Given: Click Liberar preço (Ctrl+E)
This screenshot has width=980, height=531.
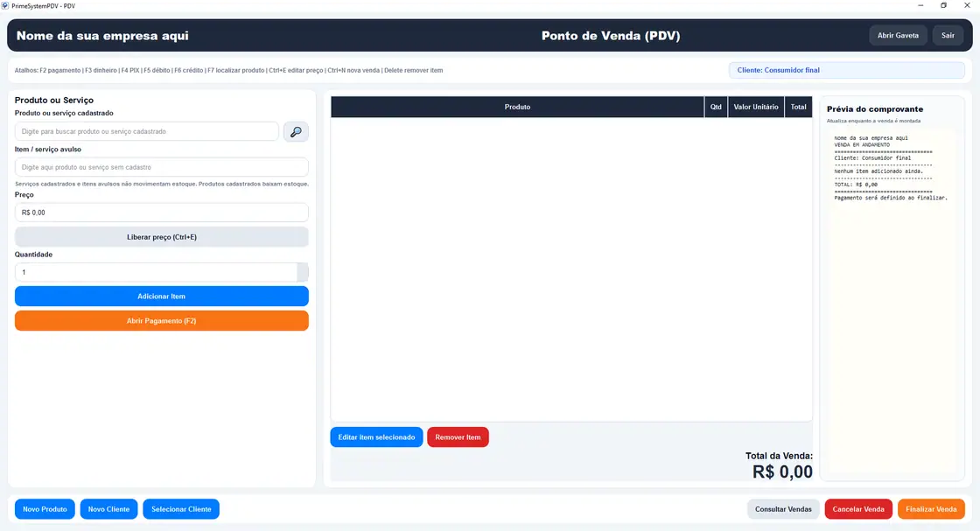Looking at the screenshot, I should coord(161,237).
